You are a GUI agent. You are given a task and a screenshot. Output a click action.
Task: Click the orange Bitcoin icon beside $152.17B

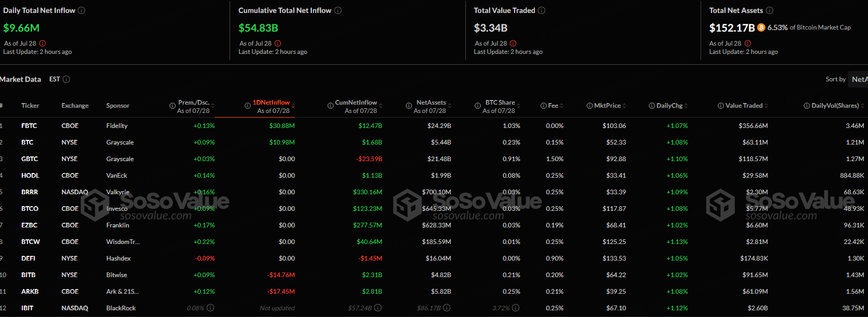761,27
